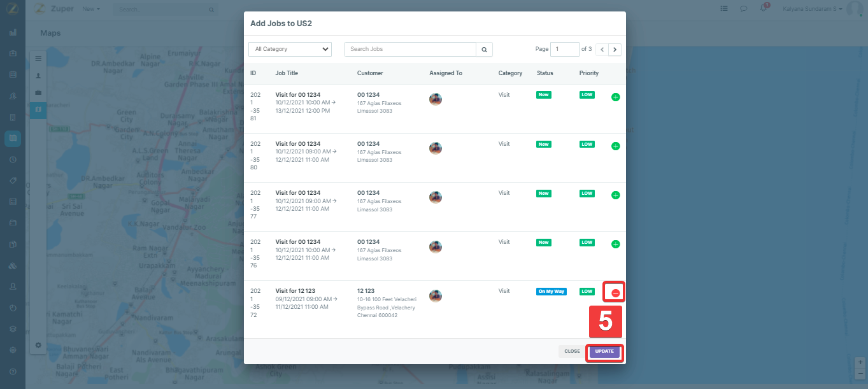
Task: Go to the previous page of jobs
Action: tap(602, 49)
